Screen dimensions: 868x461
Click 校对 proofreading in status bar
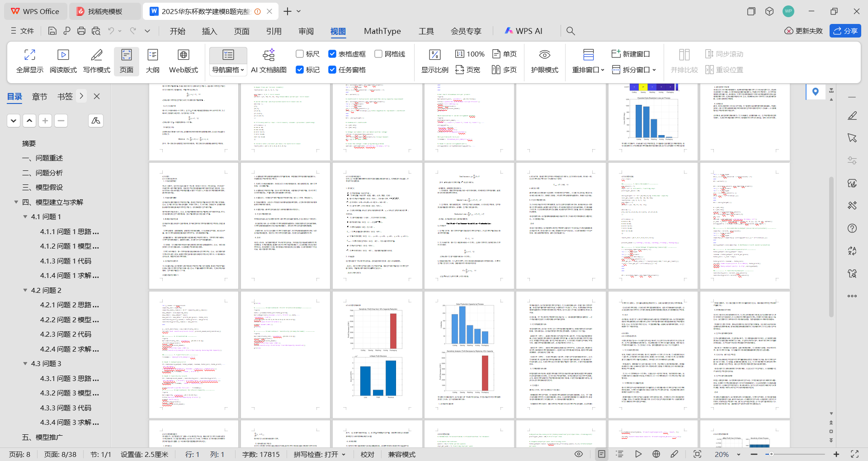point(368,454)
